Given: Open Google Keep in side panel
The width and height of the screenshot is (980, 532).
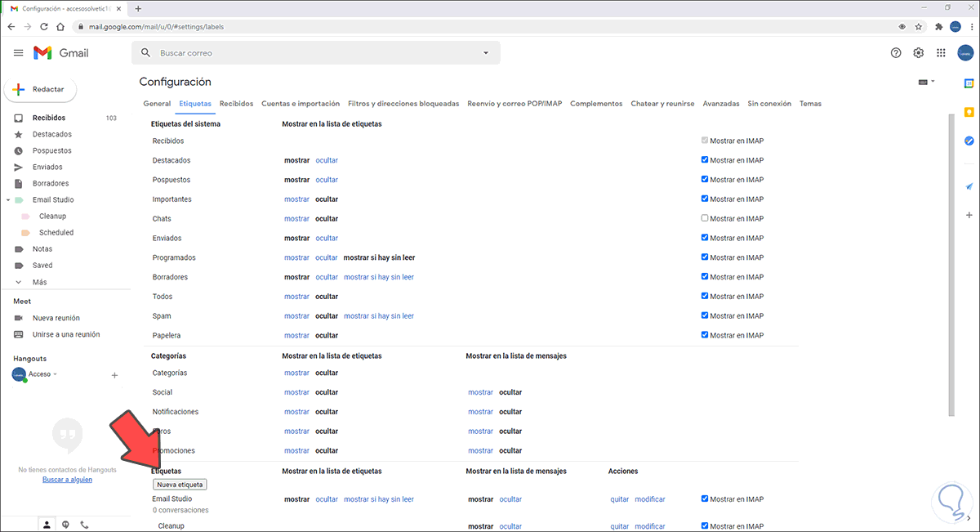Looking at the screenshot, I should click(969, 112).
